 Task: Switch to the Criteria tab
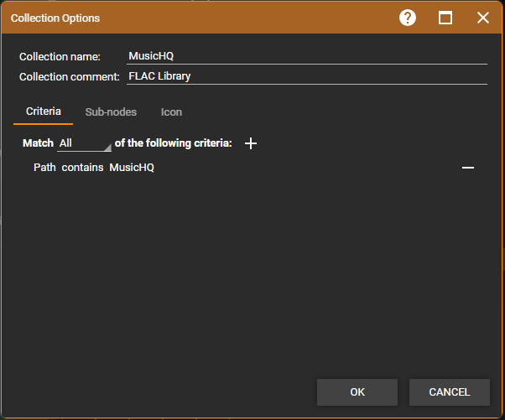[44, 111]
